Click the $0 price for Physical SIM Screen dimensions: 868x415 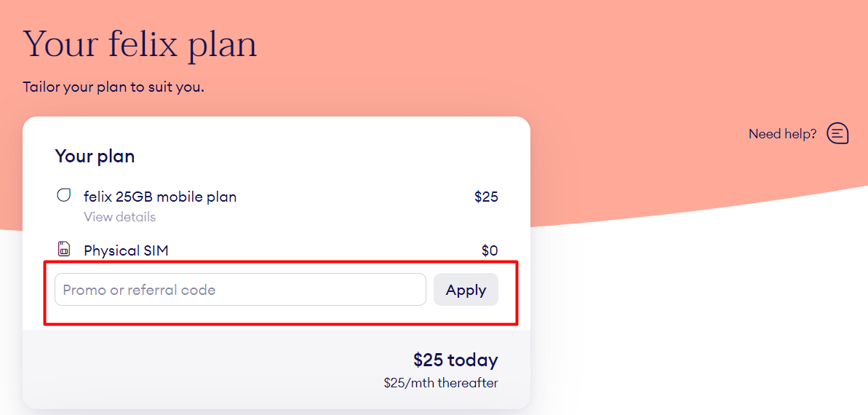[490, 250]
